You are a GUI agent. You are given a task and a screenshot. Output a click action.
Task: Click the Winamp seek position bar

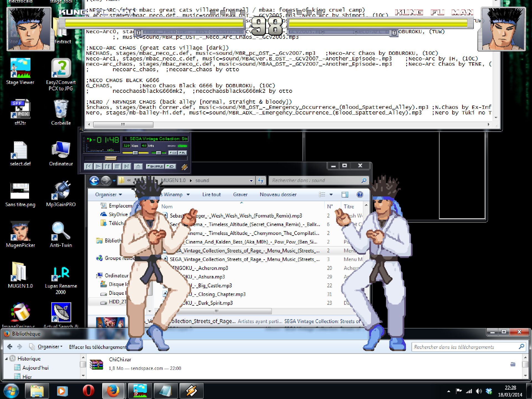click(x=136, y=158)
